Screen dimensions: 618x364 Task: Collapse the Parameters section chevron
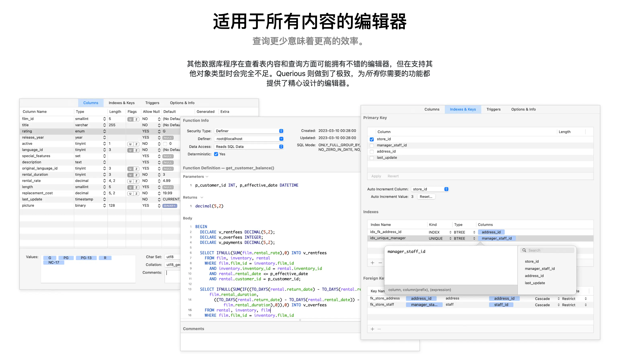[x=207, y=177]
